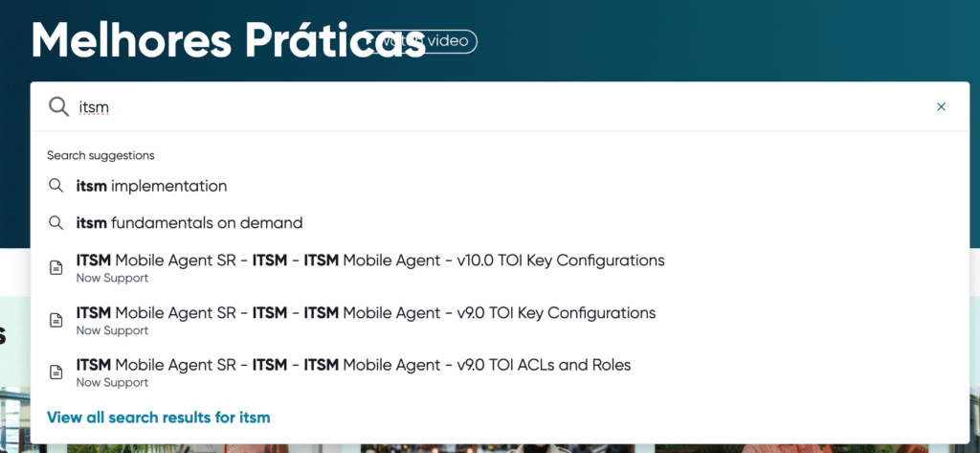
Task: Open ITSM Mobile Agent v9.0 TOI Key Configurations result
Action: tap(500, 320)
